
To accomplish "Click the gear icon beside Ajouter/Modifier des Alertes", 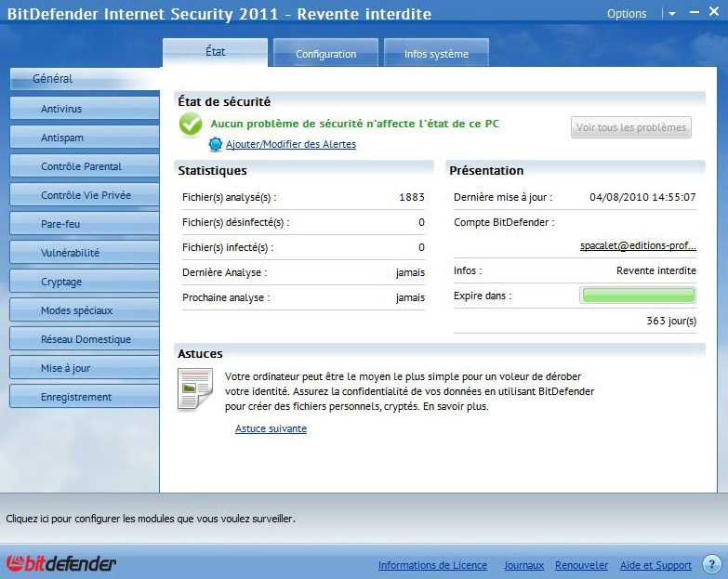I will [x=216, y=144].
